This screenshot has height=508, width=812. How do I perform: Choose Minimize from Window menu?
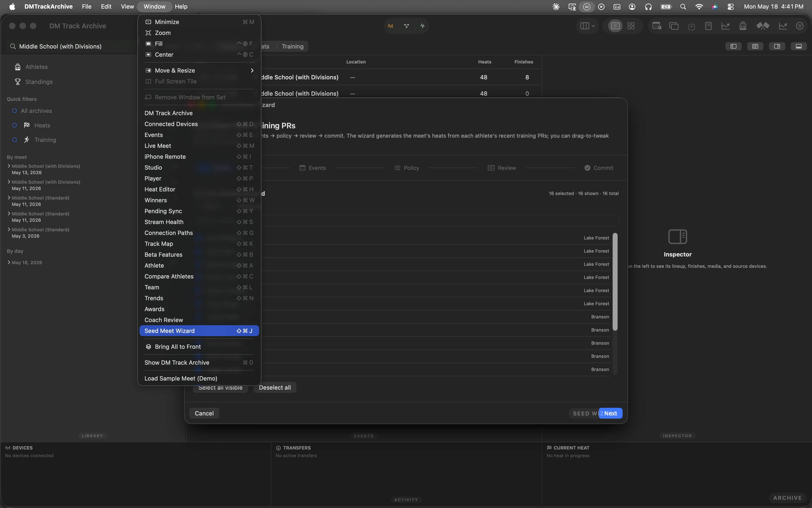[x=199, y=22]
